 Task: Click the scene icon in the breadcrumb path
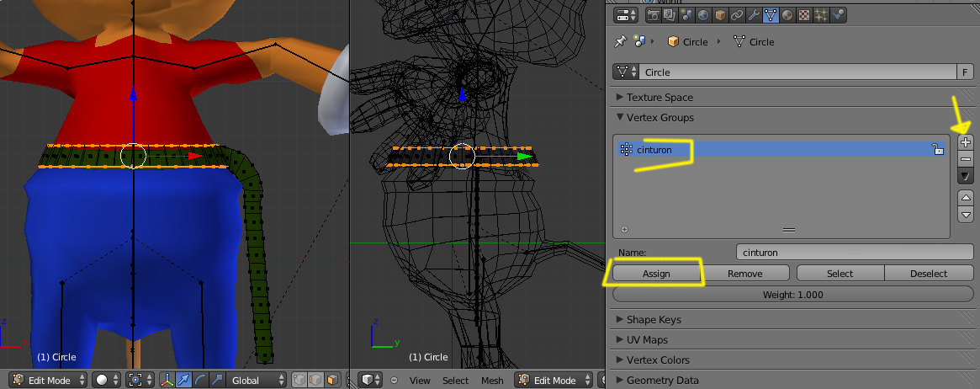[638, 41]
